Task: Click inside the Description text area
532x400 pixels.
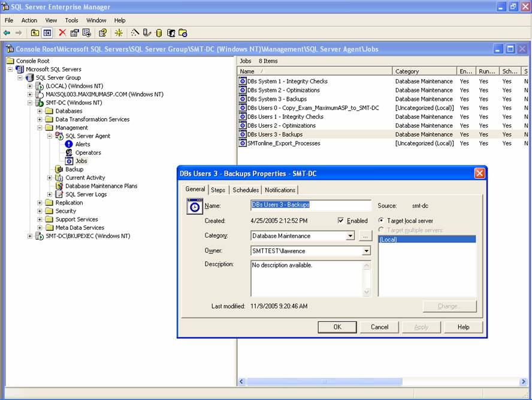Action: click(x=306, y=278)
